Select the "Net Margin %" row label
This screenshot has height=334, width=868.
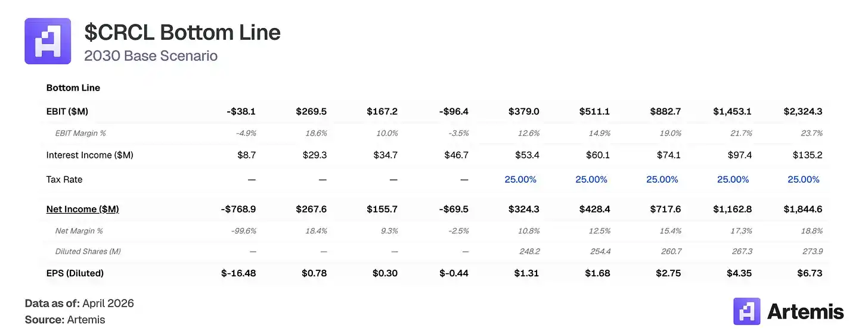[x=76, y=230]
